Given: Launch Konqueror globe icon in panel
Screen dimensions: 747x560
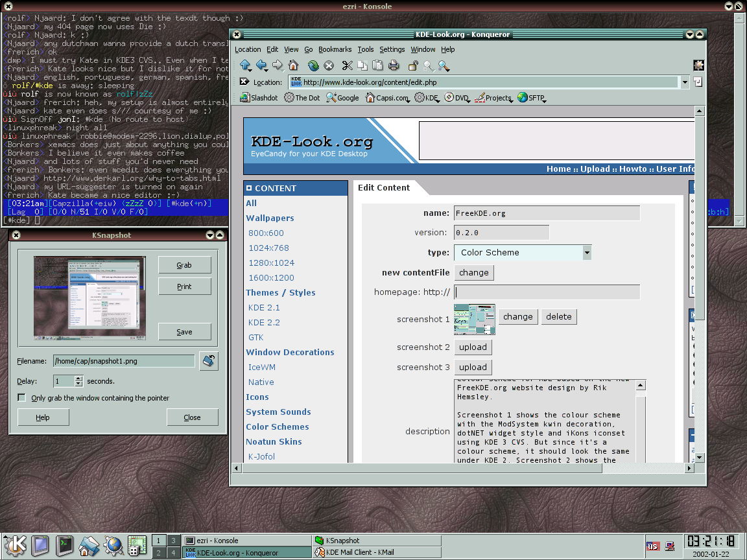Looking at the screenshot, I should [113, 546].
